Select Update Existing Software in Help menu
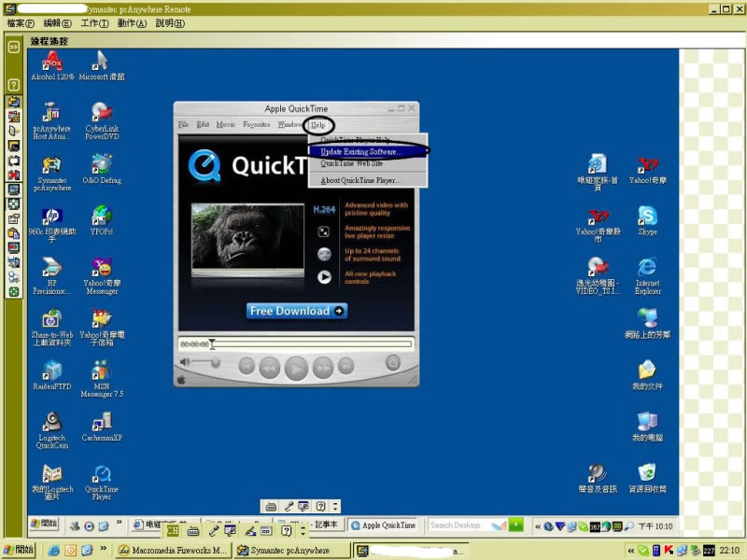The image size is (747, 560). (368, 152)
